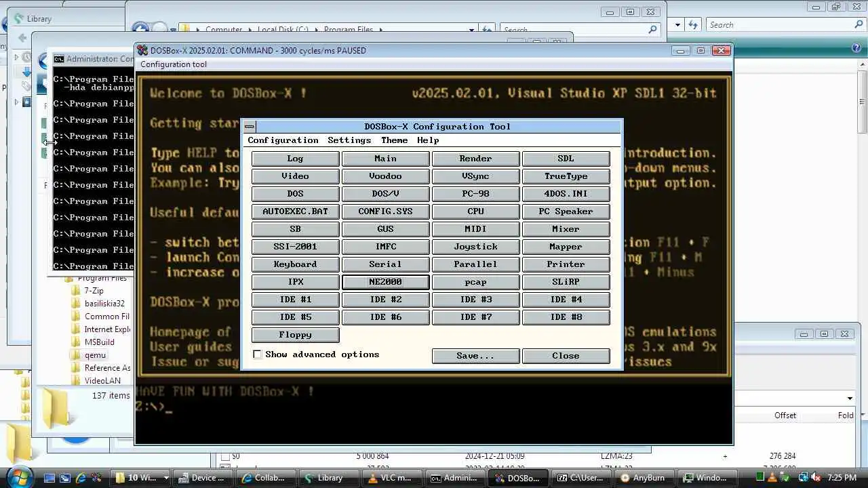Open the IDE #1 settings
Viewport: 868px width, 488px height.
pyautogui.click(x=295, y=300)
